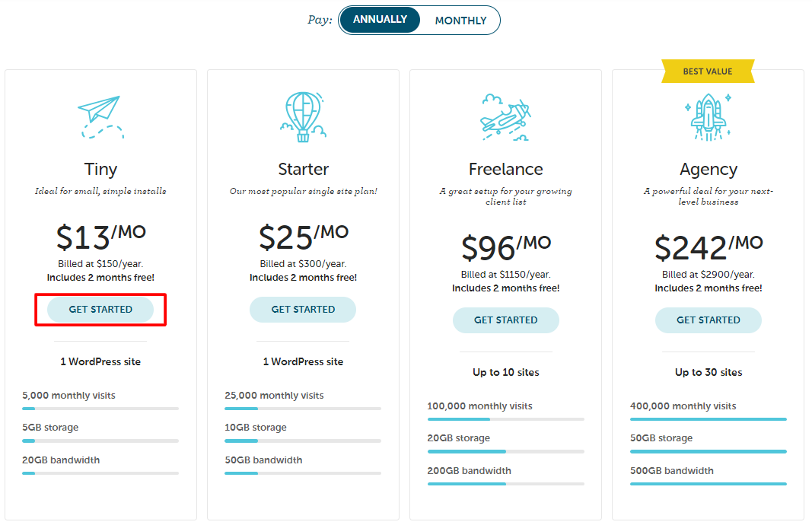This screenshot has height=525, width=812.
Task: Click the hot air balloon Starter icon
Action: [x=303, y=117]
